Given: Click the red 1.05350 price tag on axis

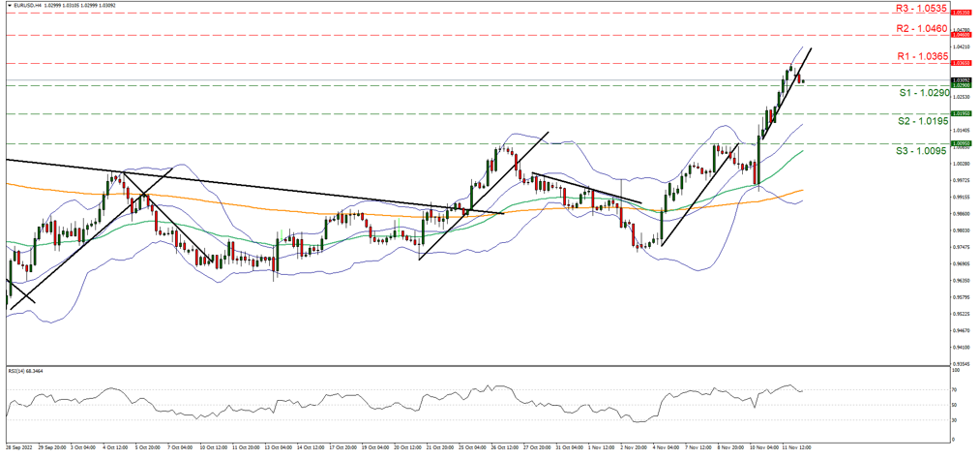Looking at the screenshot, I should [962, 13].
